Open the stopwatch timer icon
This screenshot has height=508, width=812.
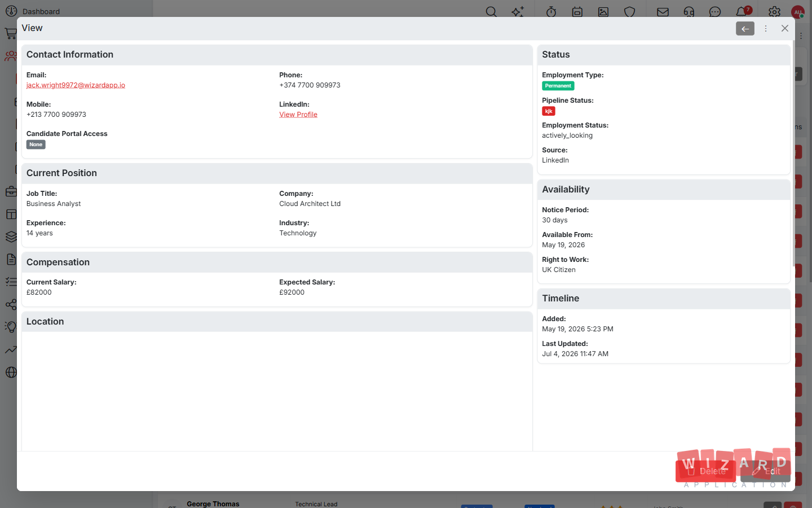point(551,11)
